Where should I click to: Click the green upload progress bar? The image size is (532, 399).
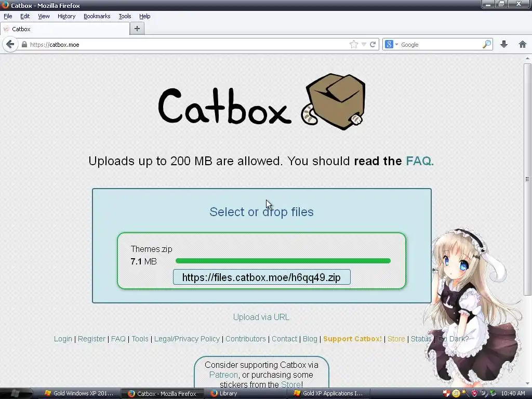tap(283, 261)
